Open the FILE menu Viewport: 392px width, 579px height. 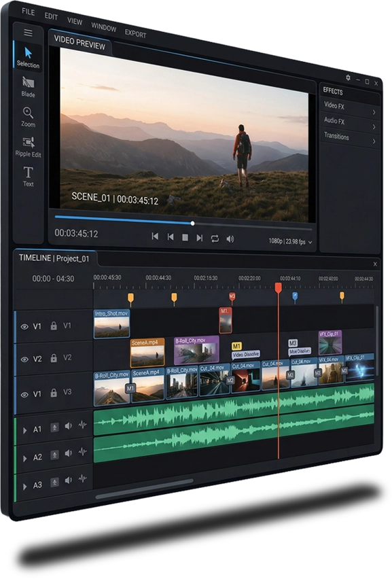(28, 12)
